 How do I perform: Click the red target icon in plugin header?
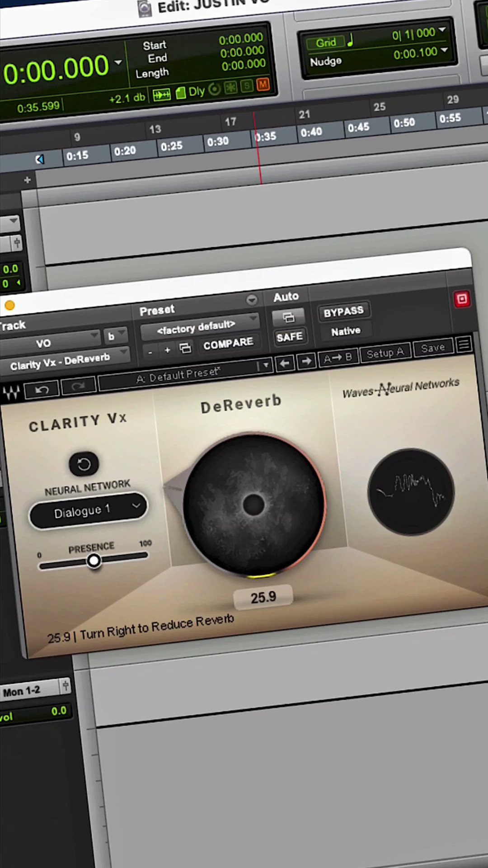462,299
